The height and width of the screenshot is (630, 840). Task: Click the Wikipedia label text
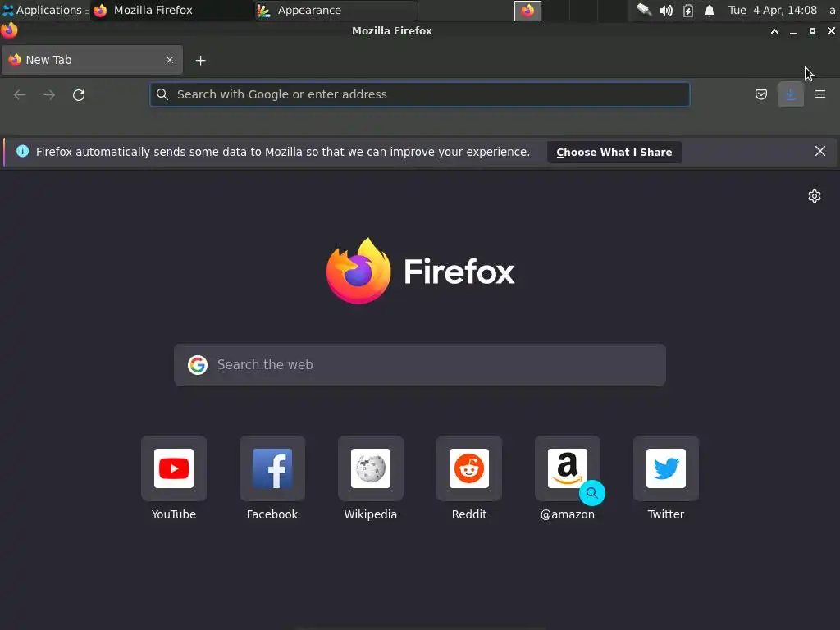[x=371, y=514]
